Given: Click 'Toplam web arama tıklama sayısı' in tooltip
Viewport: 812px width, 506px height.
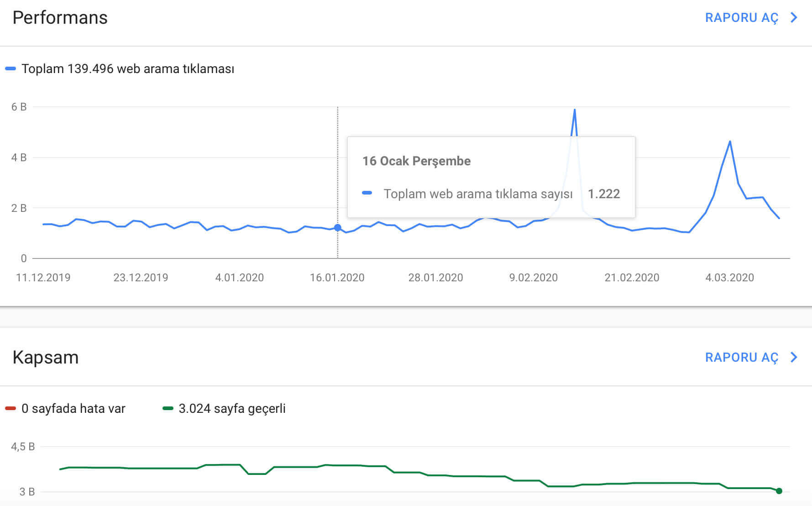Looking at the screenshot, I should coord(478,194).
